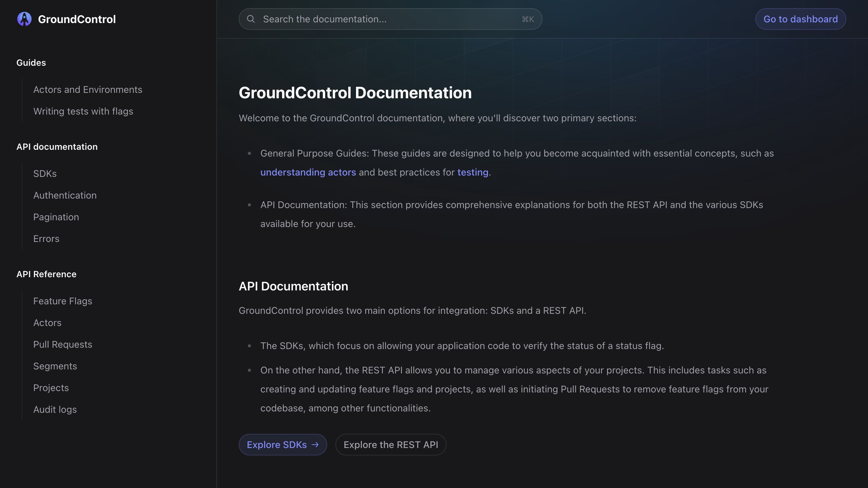Click the search magnifier icon
This screenshot has width=868, height=488.
pyautogui.click(x=251, y=19)
